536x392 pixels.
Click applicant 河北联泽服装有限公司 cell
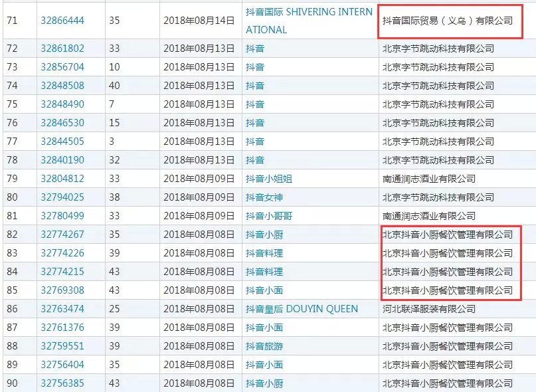click(429, 309)
